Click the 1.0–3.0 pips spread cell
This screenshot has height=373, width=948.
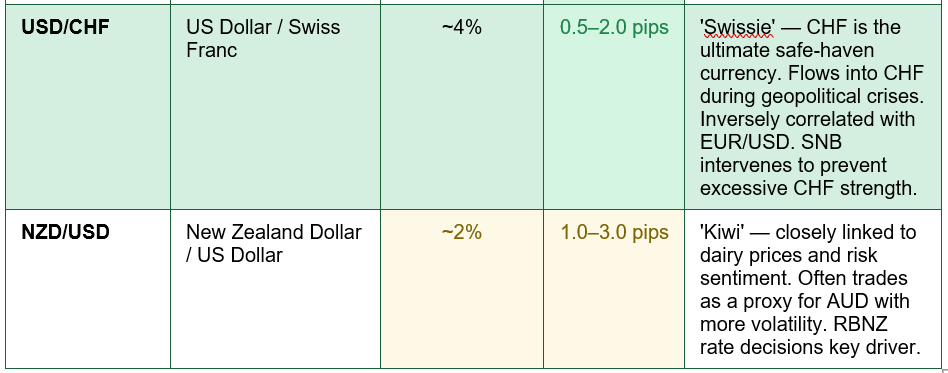coord(614,288)
